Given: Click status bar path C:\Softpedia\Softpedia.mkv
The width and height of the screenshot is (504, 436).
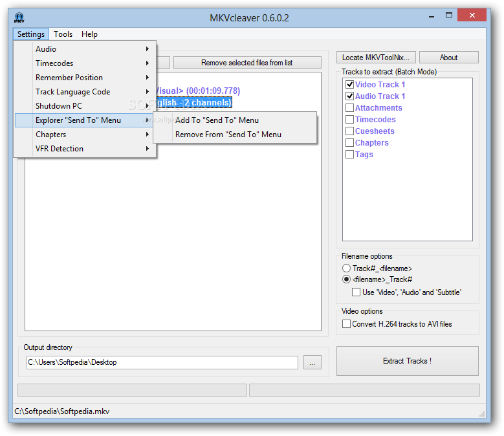Looking at the screenshot, I should point(62,411).
